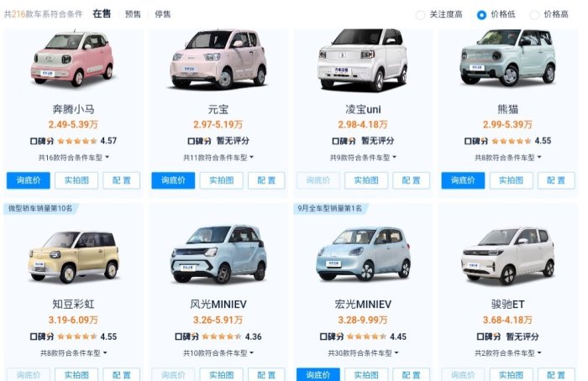Click 询底价 button for 宏光MINIEV
The height and width of the screenshot is (381, 588).
click(318, 374)
